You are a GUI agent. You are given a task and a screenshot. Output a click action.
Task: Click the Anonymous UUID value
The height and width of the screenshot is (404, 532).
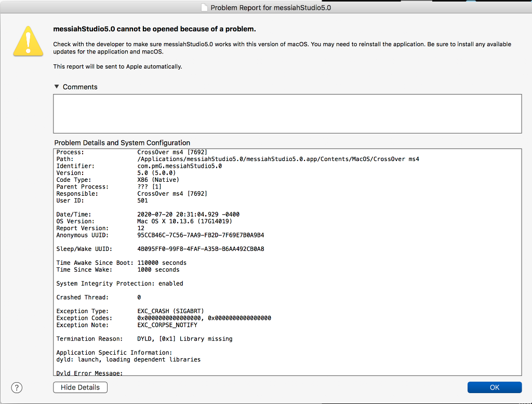pyautogui.click(x=201, y=235)
